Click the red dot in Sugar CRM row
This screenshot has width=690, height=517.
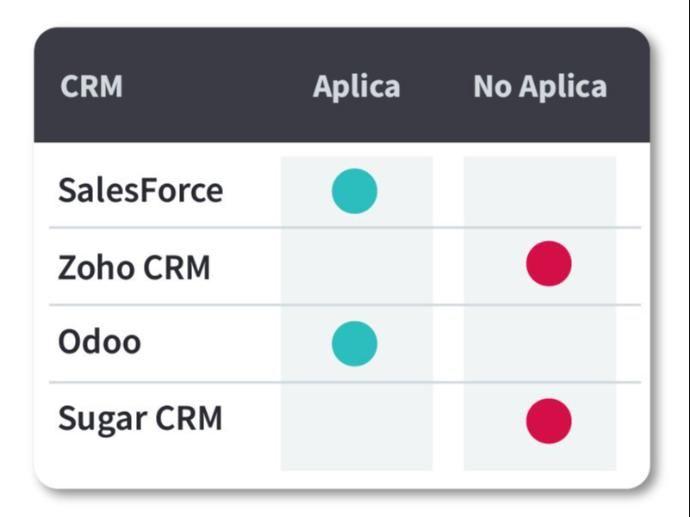[x=548, y=420]
